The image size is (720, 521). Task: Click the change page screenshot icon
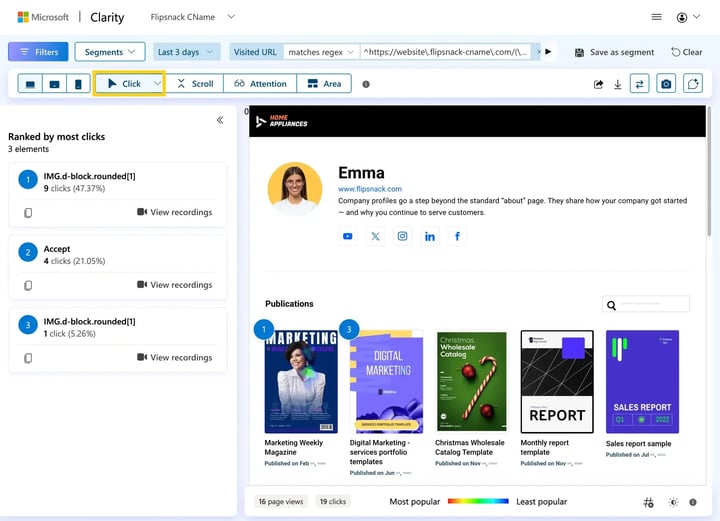click(x=693, y=84)
